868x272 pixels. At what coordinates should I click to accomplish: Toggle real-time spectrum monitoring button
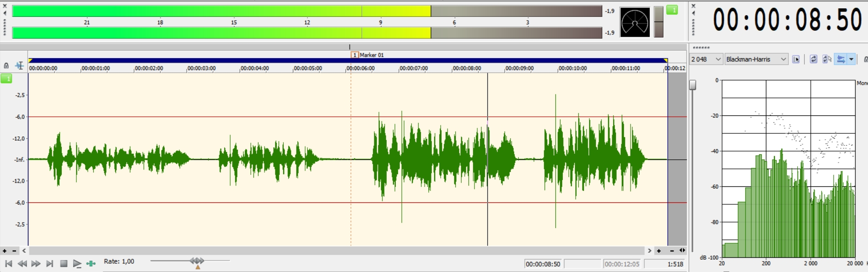pos(841,59)
